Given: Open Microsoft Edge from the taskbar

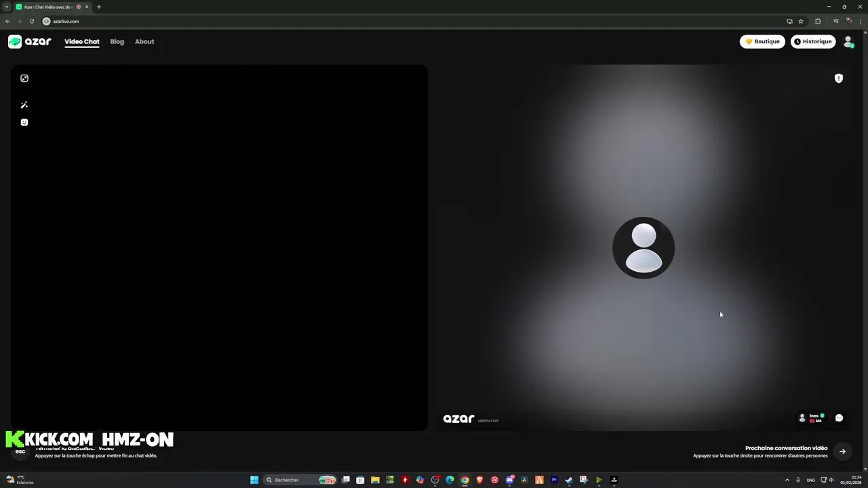Looking at the screenshot, I should pos(450,480).
